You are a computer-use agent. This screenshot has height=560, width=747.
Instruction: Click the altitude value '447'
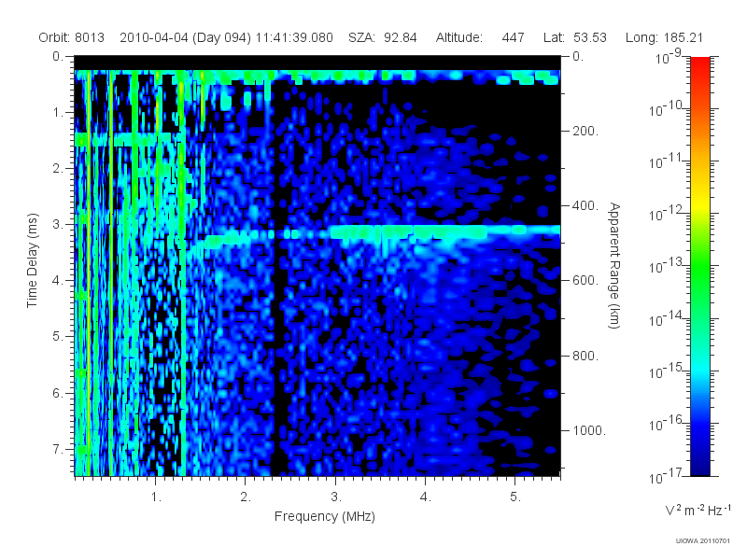pyautogui.click(x=513, y=37)
